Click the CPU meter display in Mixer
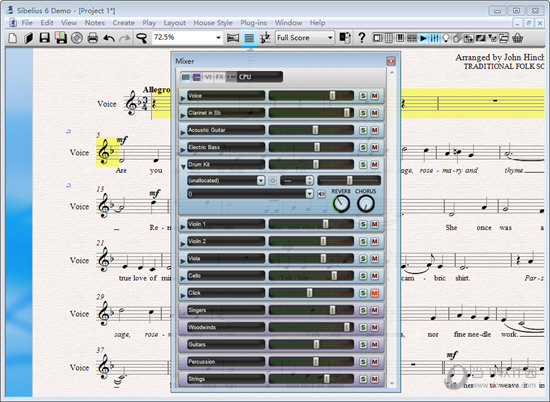Viewport: 550px width, 402px height. [260, 77]
